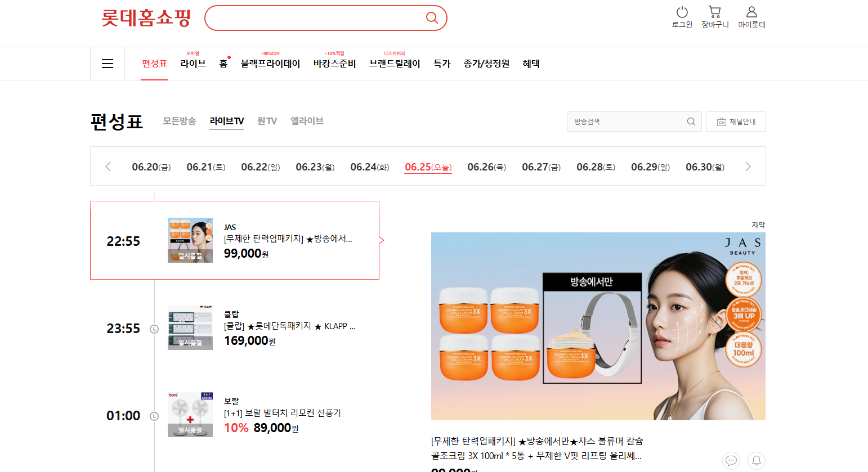Viewport: 868px width, 472px height.
Task: Click the 169,000원 price text
Action: pyautogui.click(x=250, y=341)
